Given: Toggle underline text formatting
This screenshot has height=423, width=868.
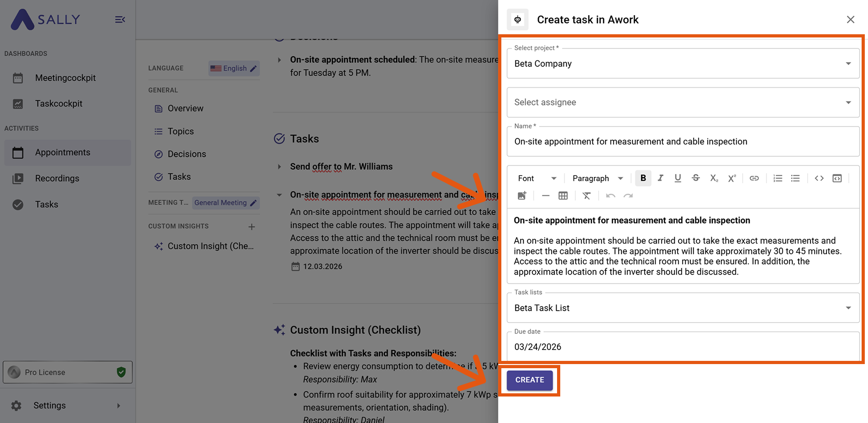Looking at the screenshot, I should point(678,178).
